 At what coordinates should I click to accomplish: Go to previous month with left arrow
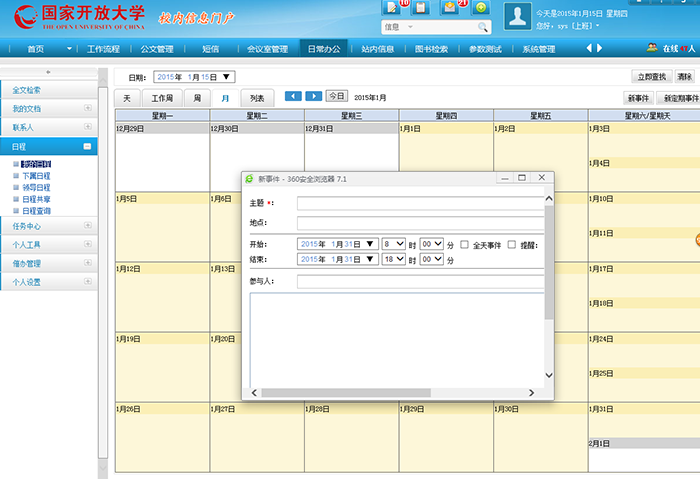point(293,96)
